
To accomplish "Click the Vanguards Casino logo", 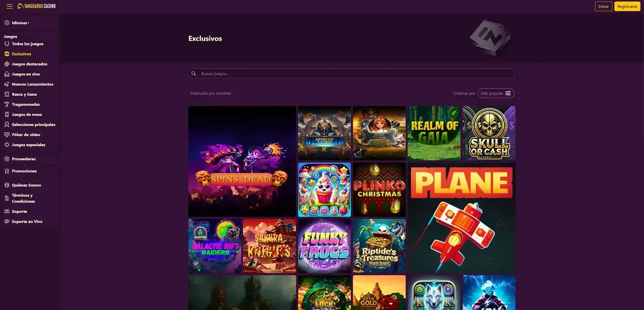I will [x=37, y=6].
